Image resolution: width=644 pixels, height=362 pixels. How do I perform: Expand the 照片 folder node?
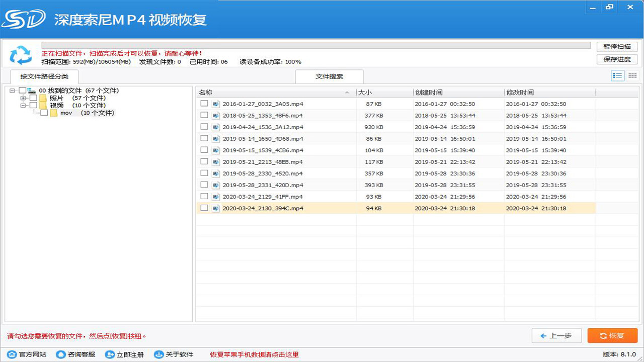[x=23, y=98]
